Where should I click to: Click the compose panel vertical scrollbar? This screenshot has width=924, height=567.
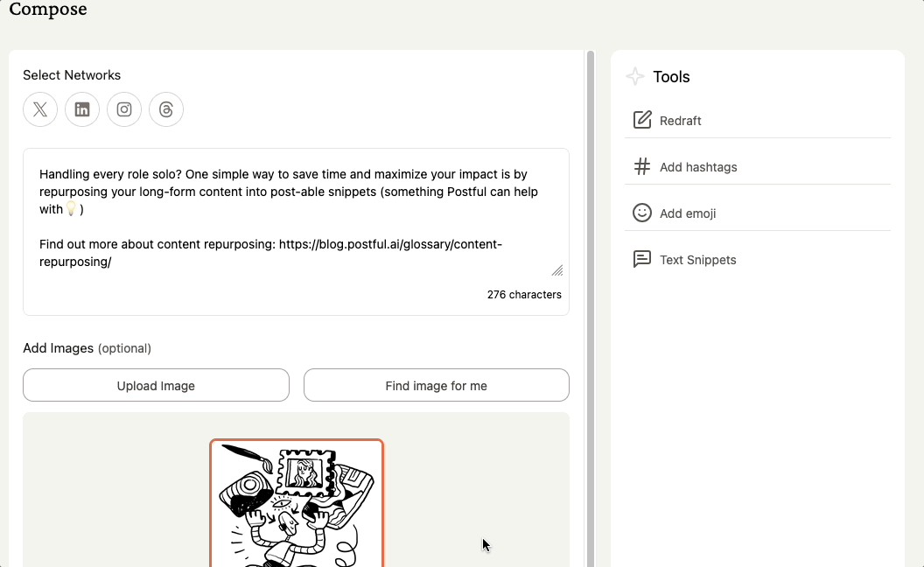pyautogui.click(x=590, y=306)
